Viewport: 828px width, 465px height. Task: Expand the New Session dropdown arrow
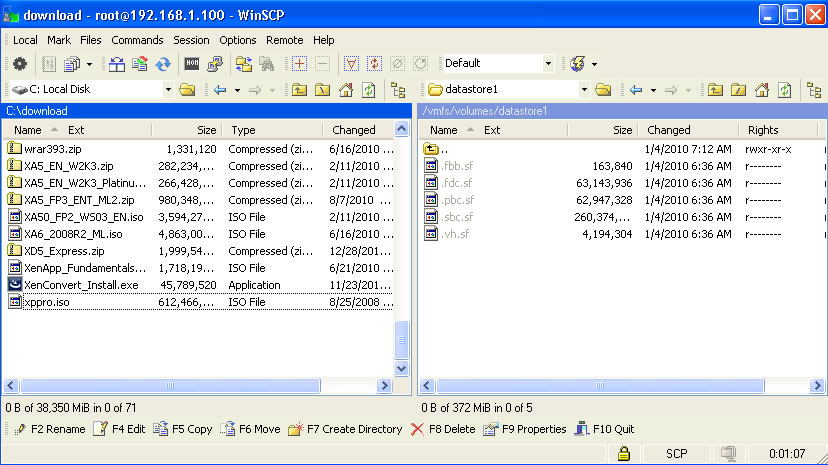click(595, 64)
